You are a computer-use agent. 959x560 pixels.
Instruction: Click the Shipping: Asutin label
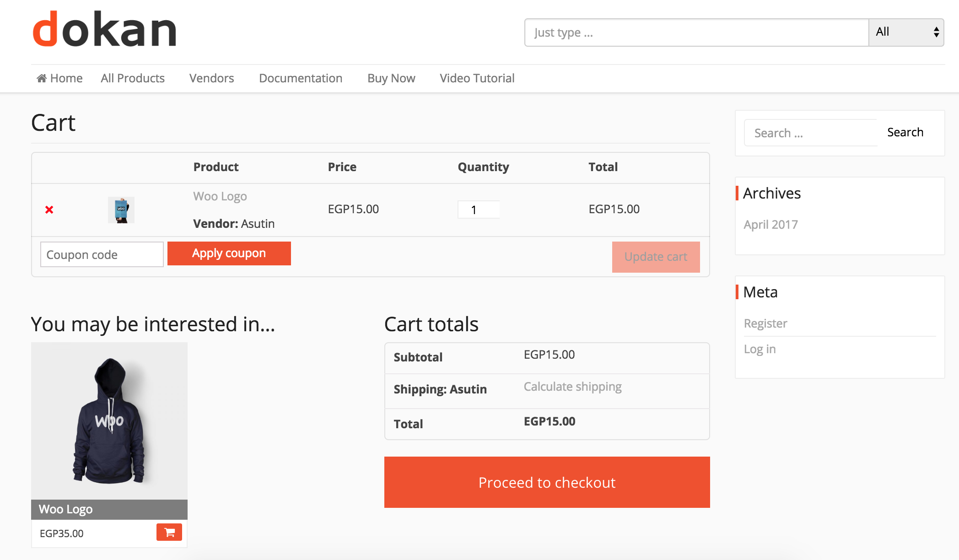440,389
